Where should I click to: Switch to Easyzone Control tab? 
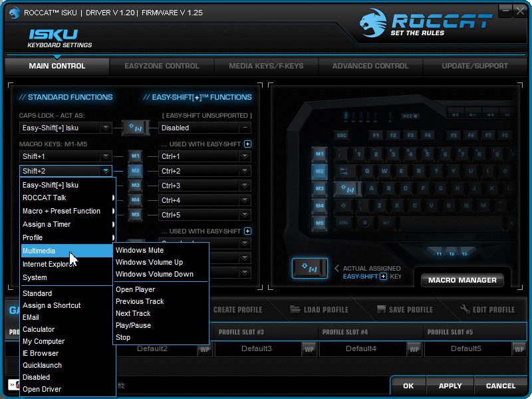pyautogui.click(x=162, y=66)
